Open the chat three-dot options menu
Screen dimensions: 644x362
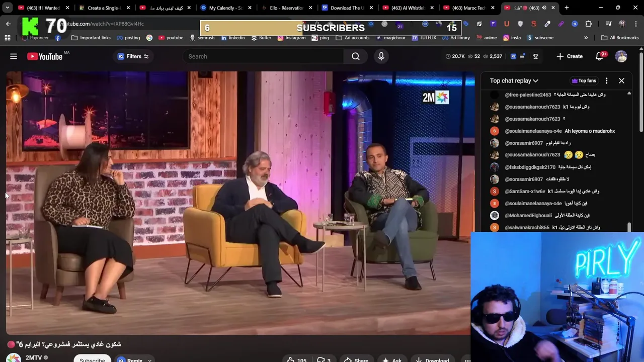tap(606, 80)
